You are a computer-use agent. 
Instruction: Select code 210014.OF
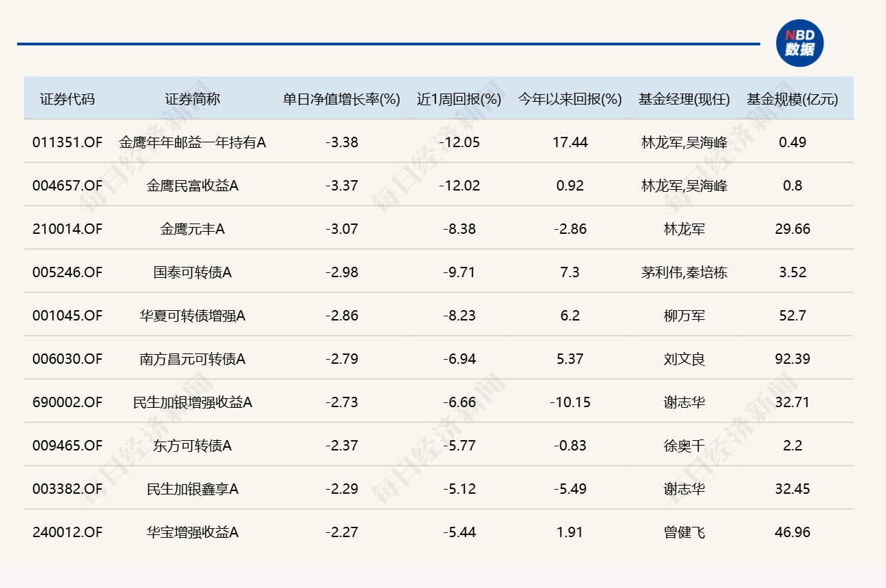pyautogui.click(x=67, y=229)
